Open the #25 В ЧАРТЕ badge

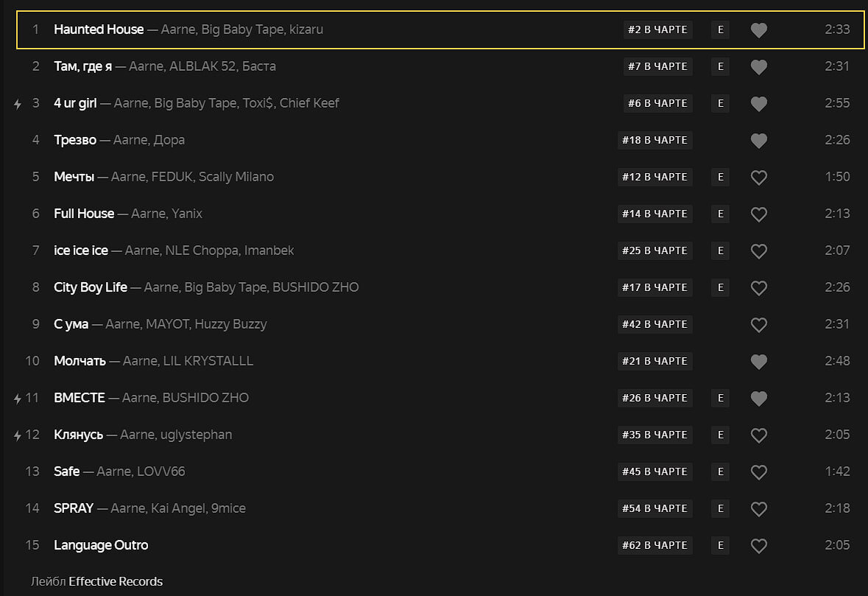click(655, 250)
